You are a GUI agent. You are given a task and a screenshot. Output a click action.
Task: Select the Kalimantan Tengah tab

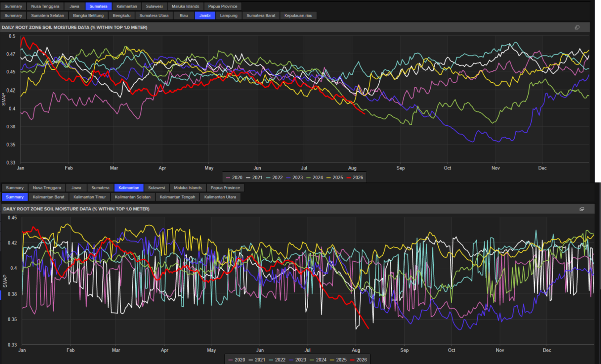click(178, 197)
